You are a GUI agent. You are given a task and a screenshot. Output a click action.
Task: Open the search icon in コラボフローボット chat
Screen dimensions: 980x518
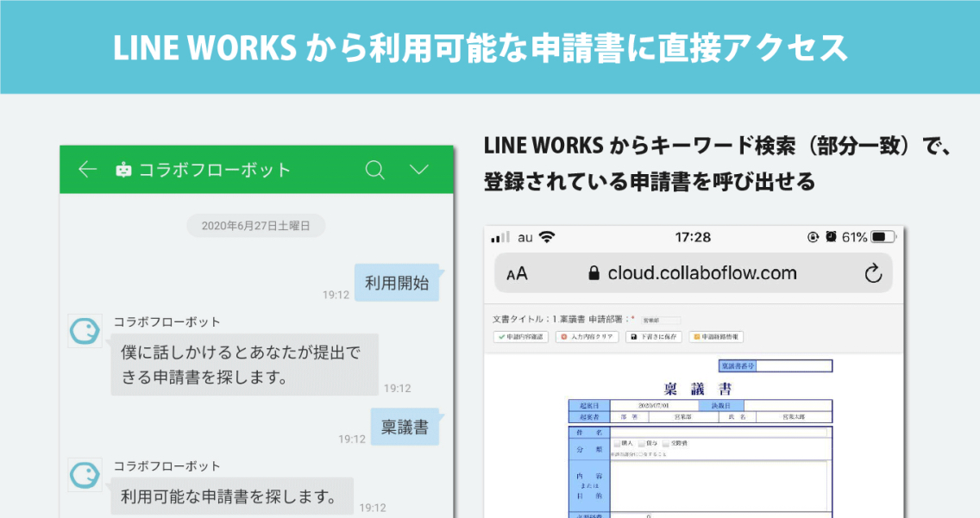point(374,170)
